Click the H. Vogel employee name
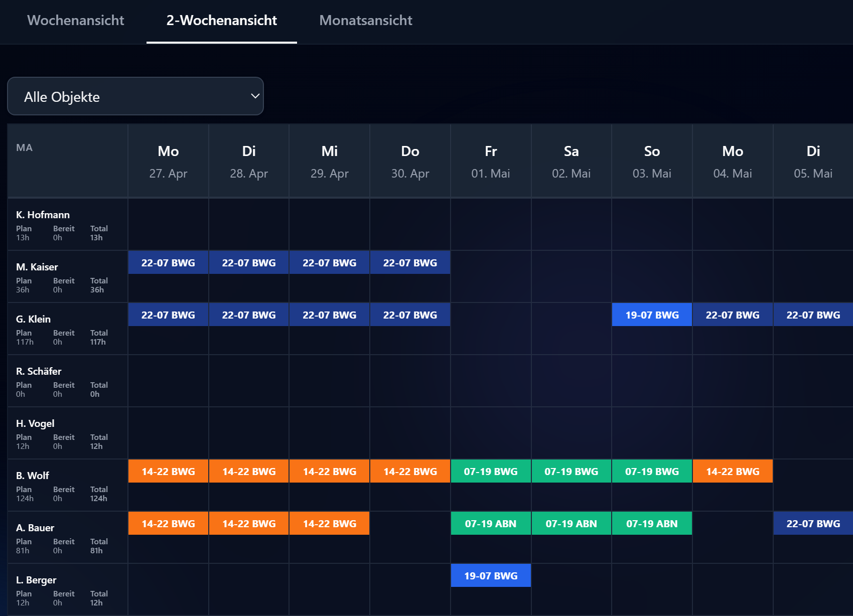 (x=35, y=423)
